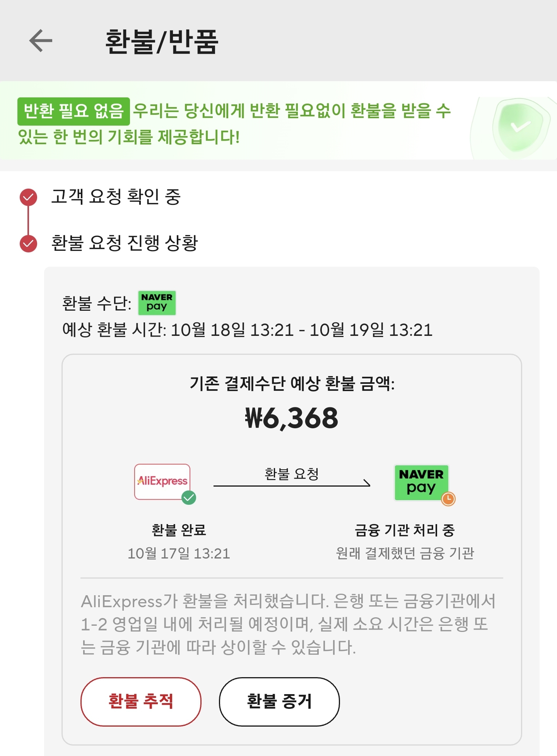Tap the ₩6,368 refund amount

point(292,418)
